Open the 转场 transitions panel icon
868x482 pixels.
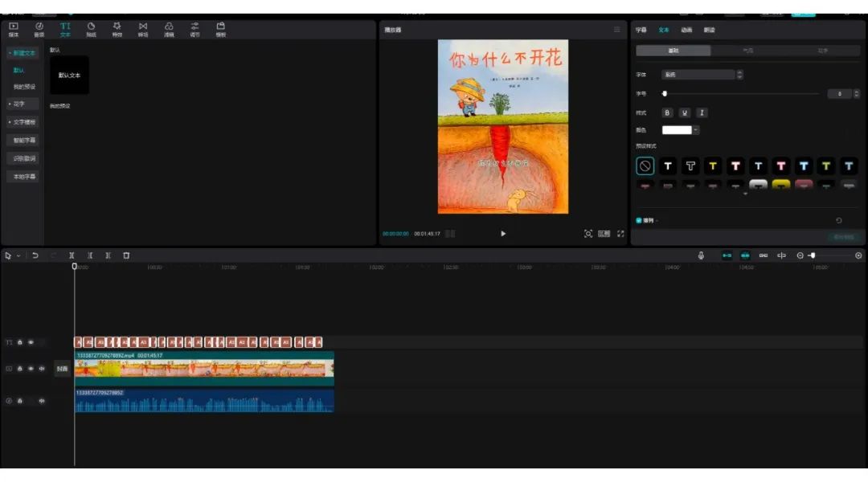tap(143, 29)
